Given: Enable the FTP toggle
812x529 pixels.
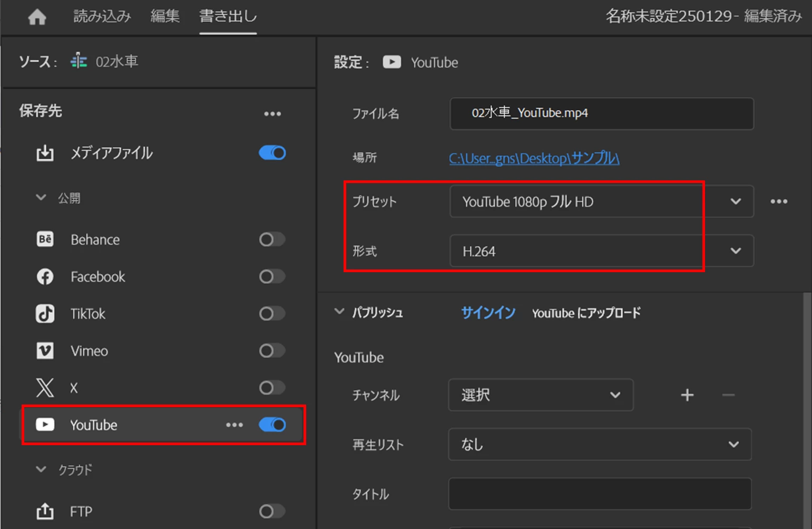Looking at the screenshot, I should pyautogui.click(x=272, y=511).
